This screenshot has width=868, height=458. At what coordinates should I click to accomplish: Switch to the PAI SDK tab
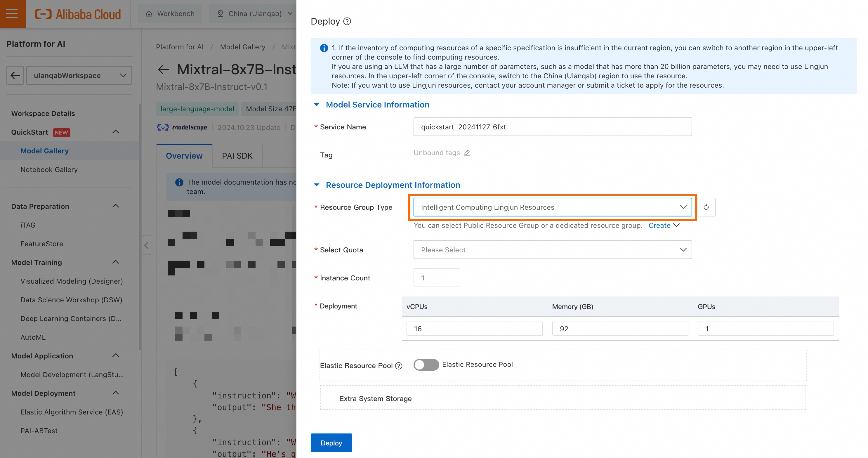[237, 156]
